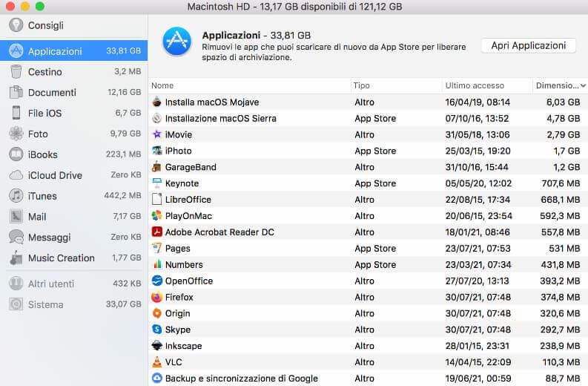Click the Consigli lightbulb icon

(16, 25)
